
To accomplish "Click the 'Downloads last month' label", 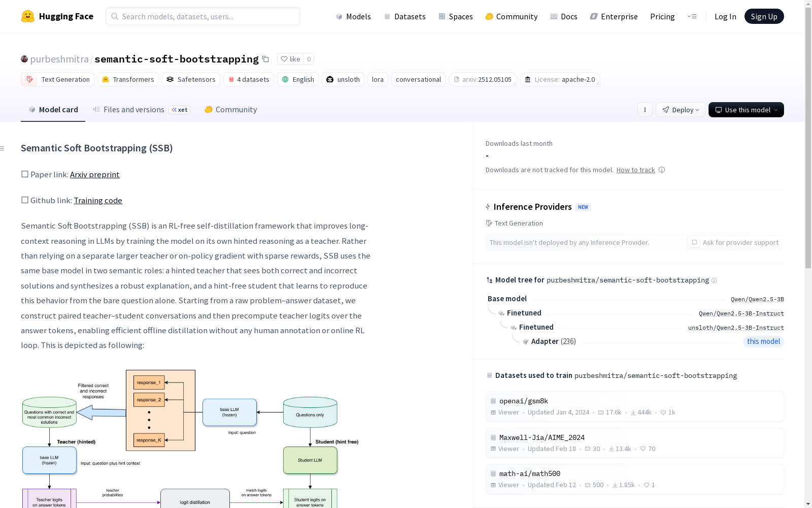I will [x=519, y=144].
